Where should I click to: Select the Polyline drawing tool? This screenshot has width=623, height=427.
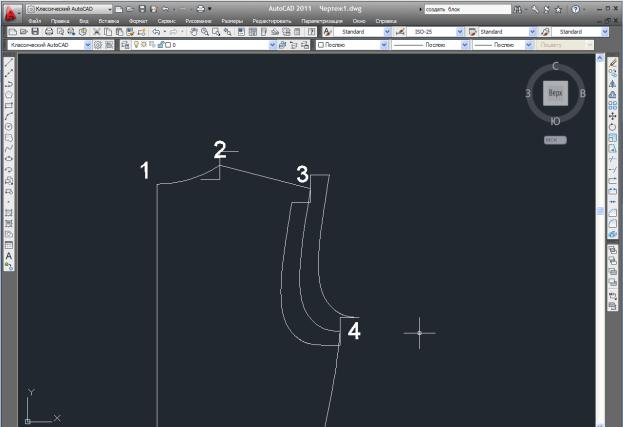(9, 84)
